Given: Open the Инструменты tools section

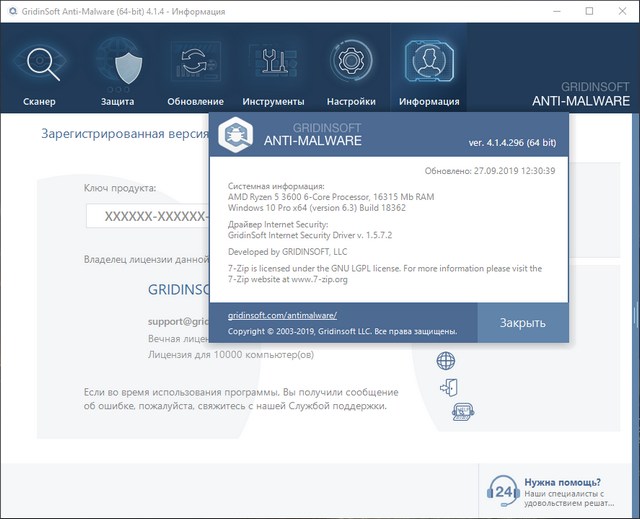Looking at the screenshot, I should 273,71.
